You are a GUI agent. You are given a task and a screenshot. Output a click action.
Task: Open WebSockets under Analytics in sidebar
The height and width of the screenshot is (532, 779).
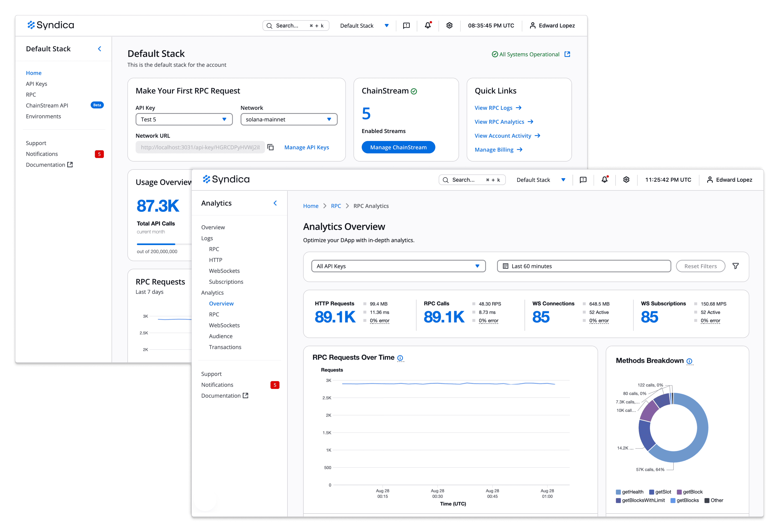[x=224, y=325]
